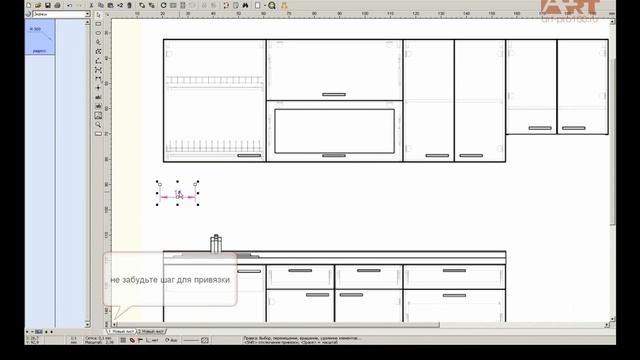Paste from the clipboard icon
Screen dimensions: 640x360
click(110, 5)
